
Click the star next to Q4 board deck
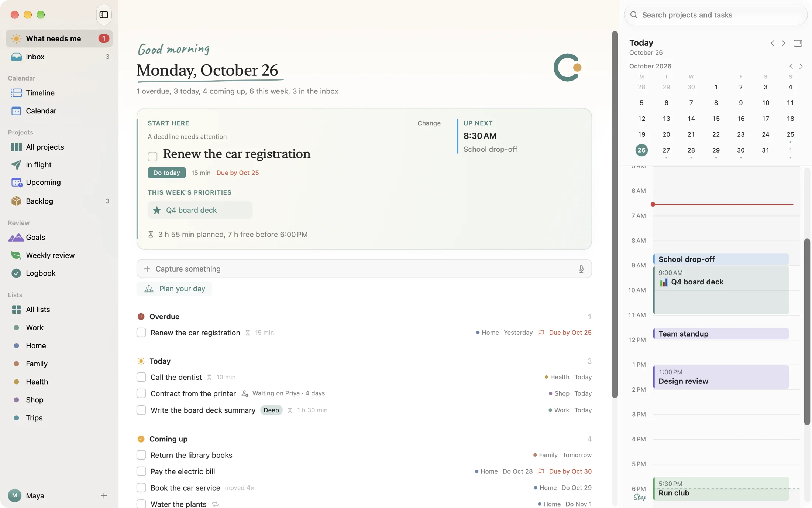[156, 210]
